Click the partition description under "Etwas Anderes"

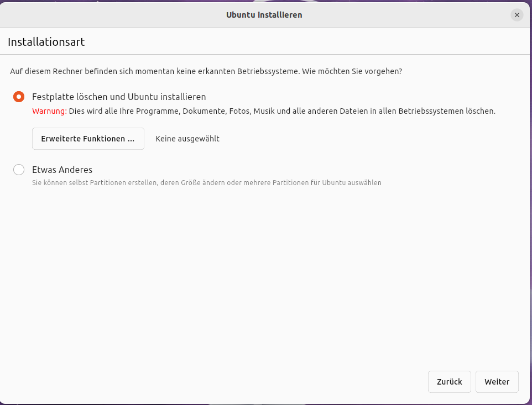(x=206, y=182)
